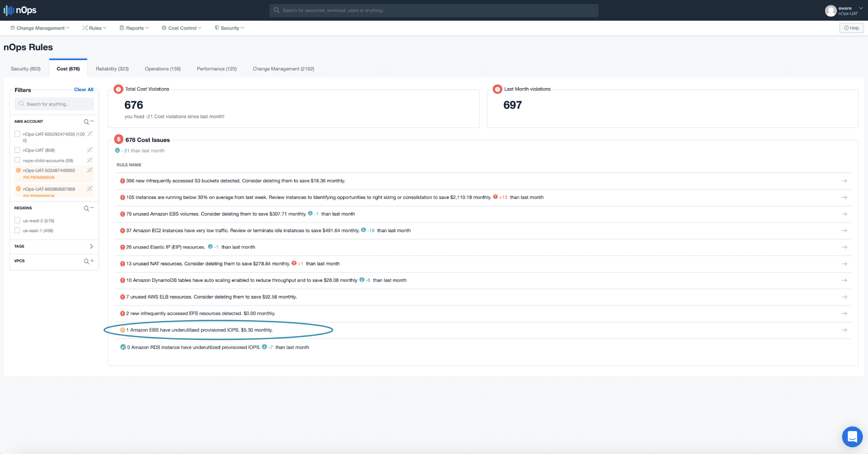Image resolution: width=868 pixels, height=454 pixels.
Task: Switch to the Operations (156) tab
Action: point(163,69)
